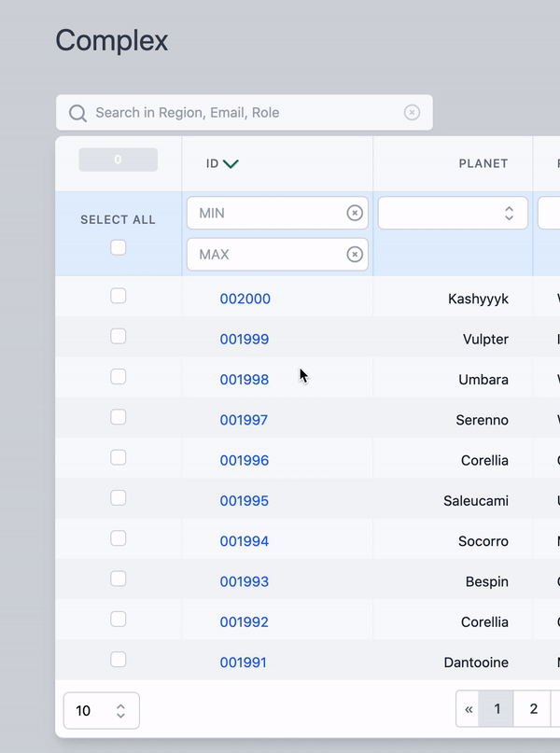This screenshot has width=560, height=753.
Task: Open record link 002000
Action: (245, 299)
